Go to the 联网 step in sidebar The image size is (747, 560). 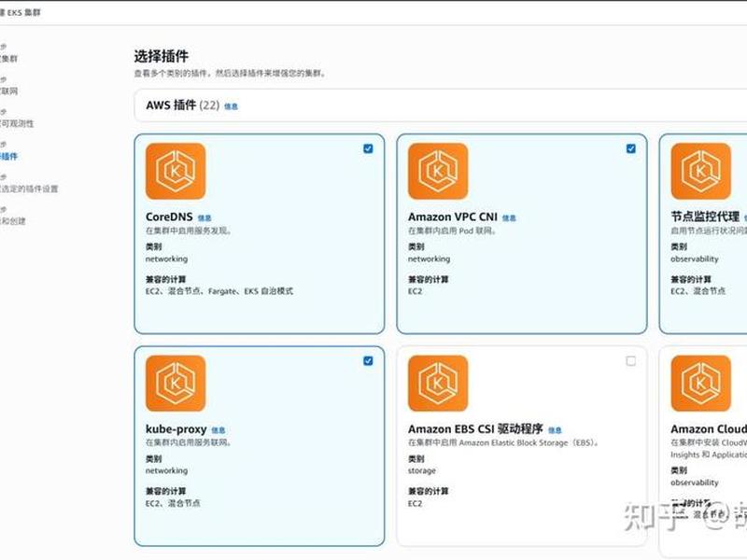click(x=9, y=91)
